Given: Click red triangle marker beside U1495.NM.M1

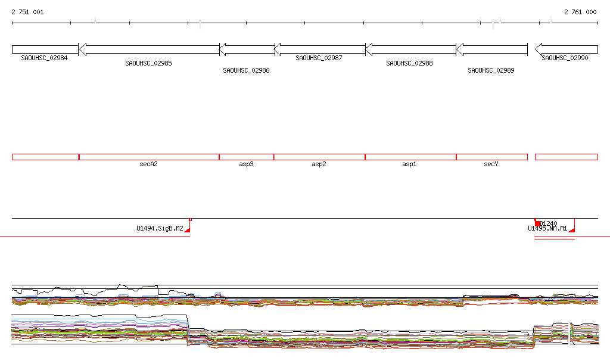Looking at the screenshot, I should click(572, 229).
